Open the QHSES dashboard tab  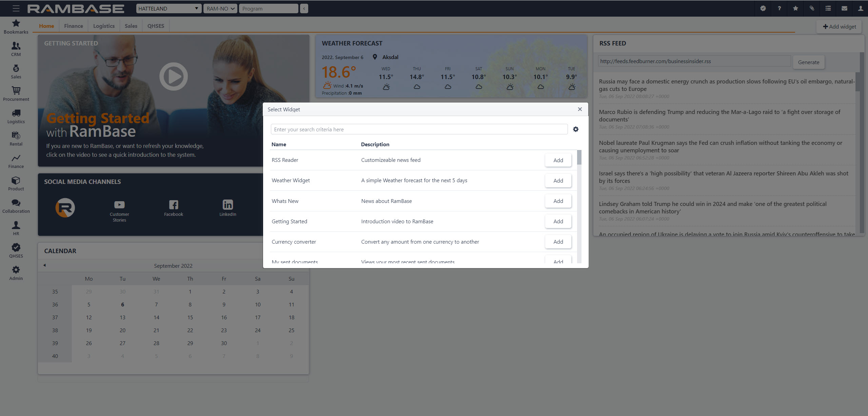(x=156, y=26)
